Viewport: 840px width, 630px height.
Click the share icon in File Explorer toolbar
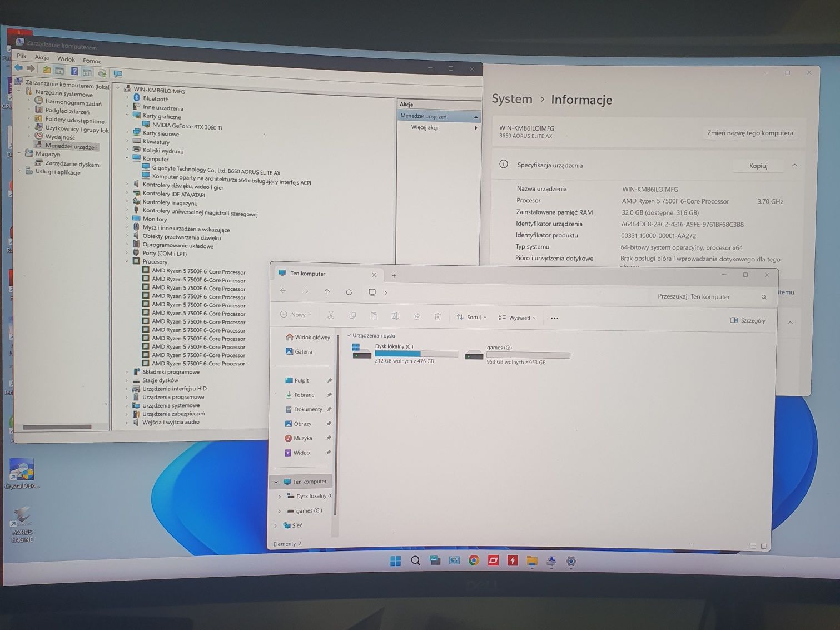(x=416, y=316)
